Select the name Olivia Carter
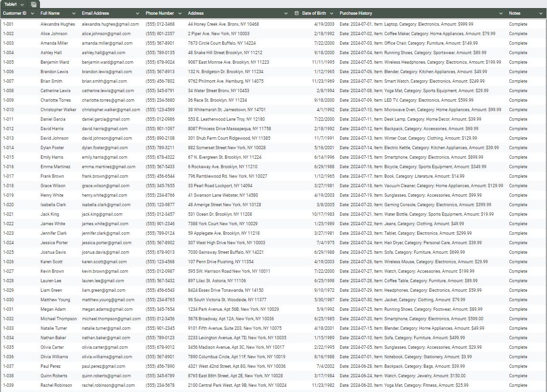547x392 pixels. [x=52, y=347]
